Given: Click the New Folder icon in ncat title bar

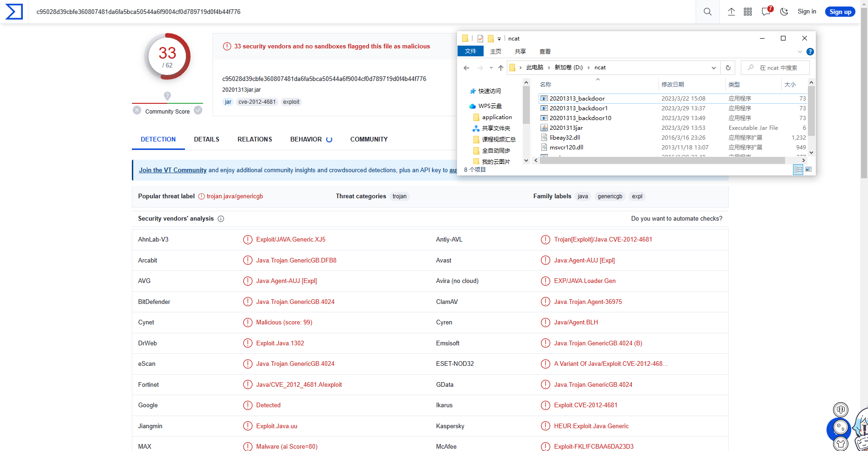Looking at the screenshot, I should [491, 39].
